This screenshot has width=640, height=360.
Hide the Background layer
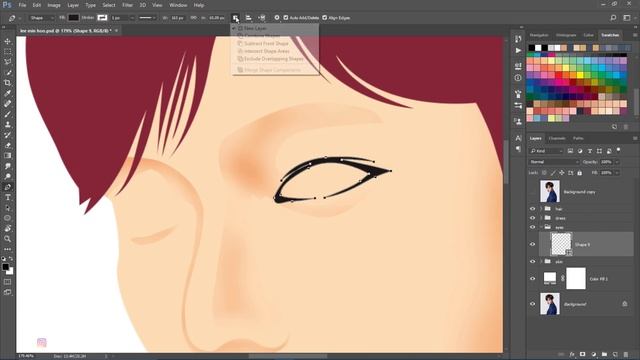532,304
